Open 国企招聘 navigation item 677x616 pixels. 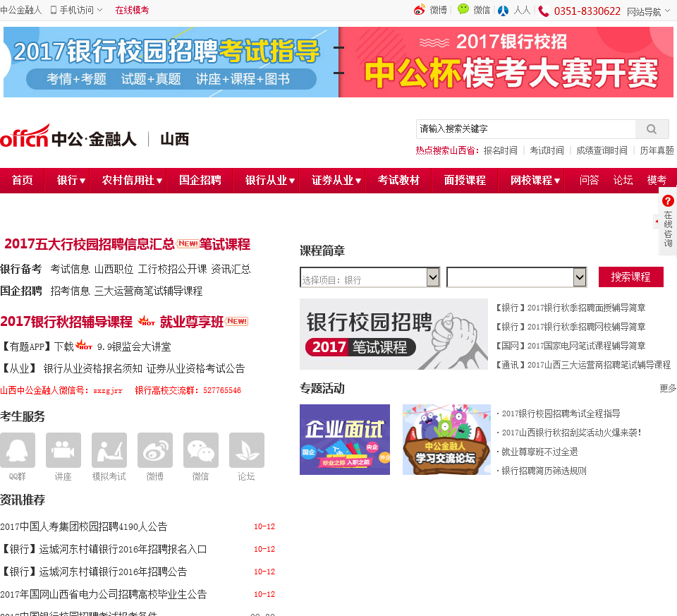[x=200, y=180]
